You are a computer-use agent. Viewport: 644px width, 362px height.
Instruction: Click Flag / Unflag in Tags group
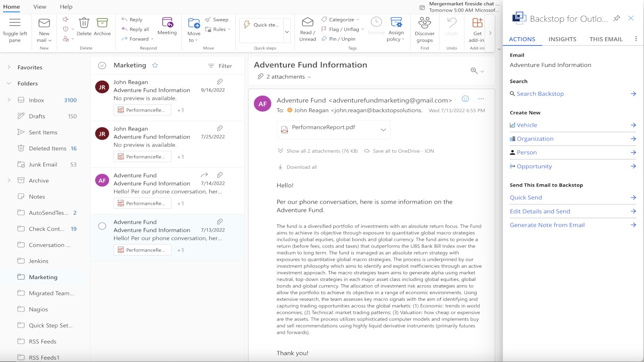pyautogui.click(x=340, y=29)
